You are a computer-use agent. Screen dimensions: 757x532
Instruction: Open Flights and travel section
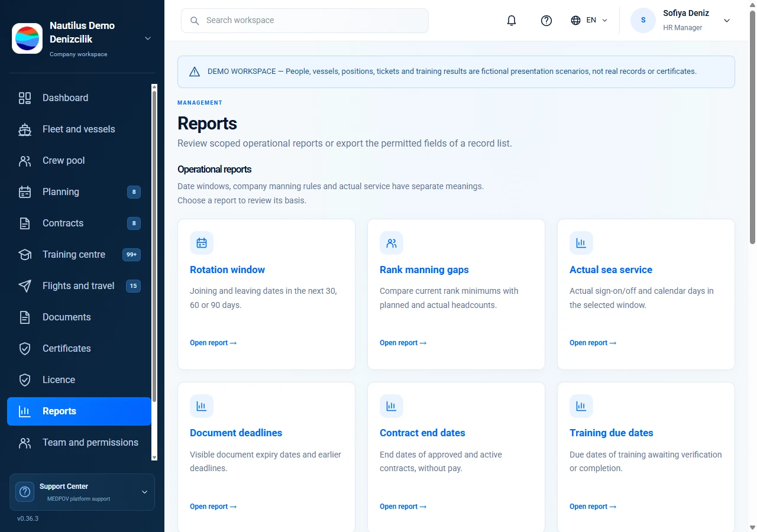point(79,286)
